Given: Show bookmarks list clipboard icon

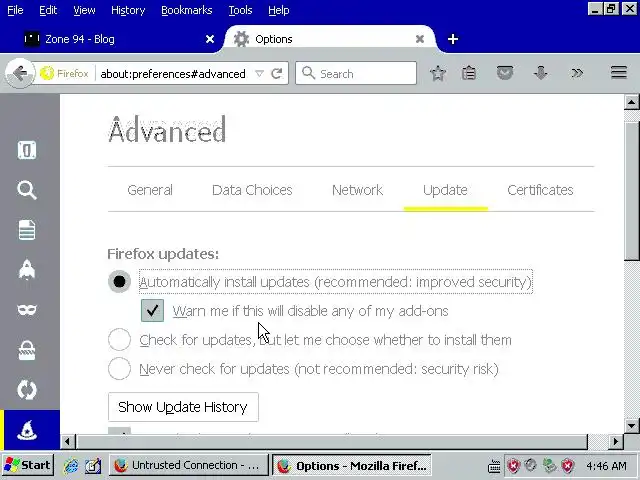Looking at the screenshot, I should click(469, 73).
